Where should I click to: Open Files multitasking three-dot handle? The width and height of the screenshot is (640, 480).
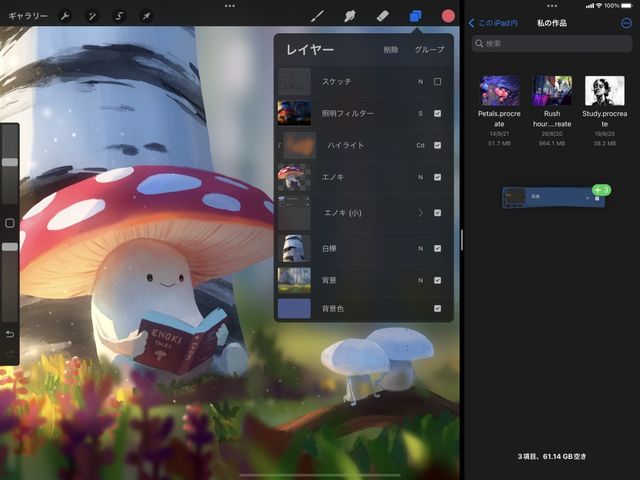(552, 6)
